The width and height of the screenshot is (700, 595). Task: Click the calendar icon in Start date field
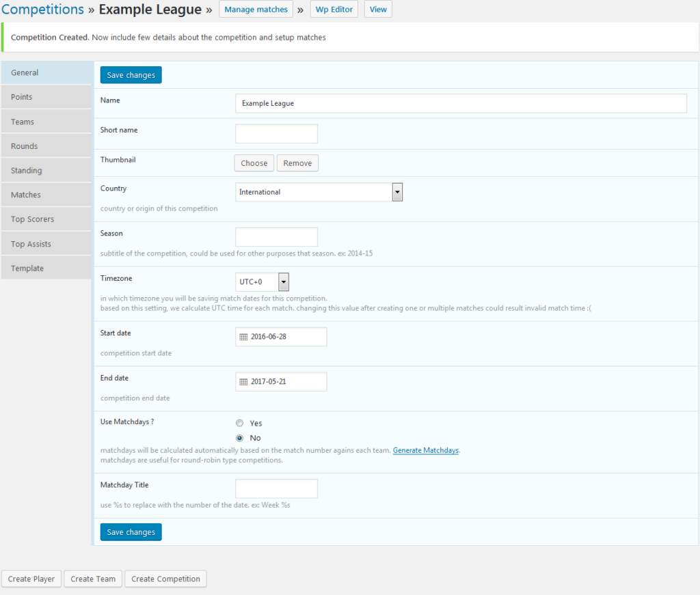pos(243,337)
